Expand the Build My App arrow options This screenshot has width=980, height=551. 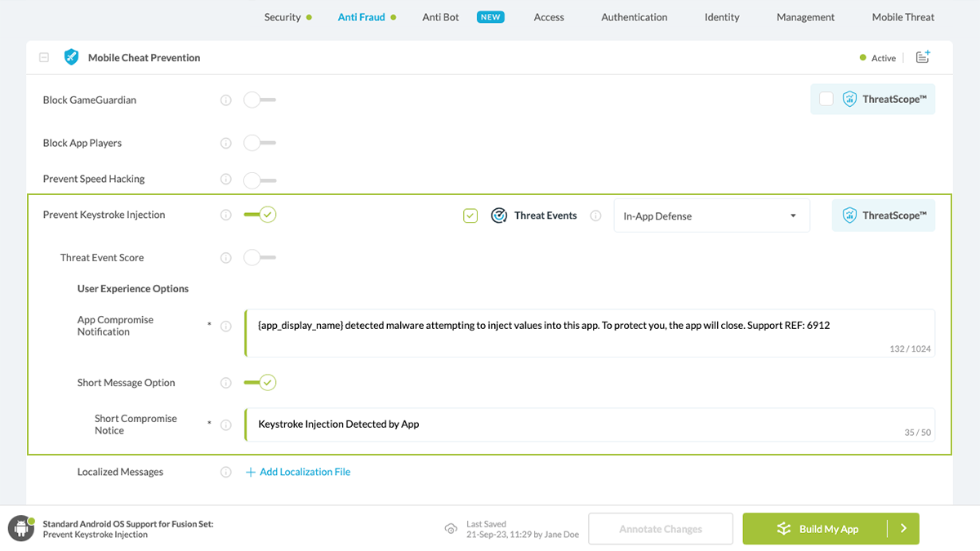pyautogui.click(x=903, y=529)
